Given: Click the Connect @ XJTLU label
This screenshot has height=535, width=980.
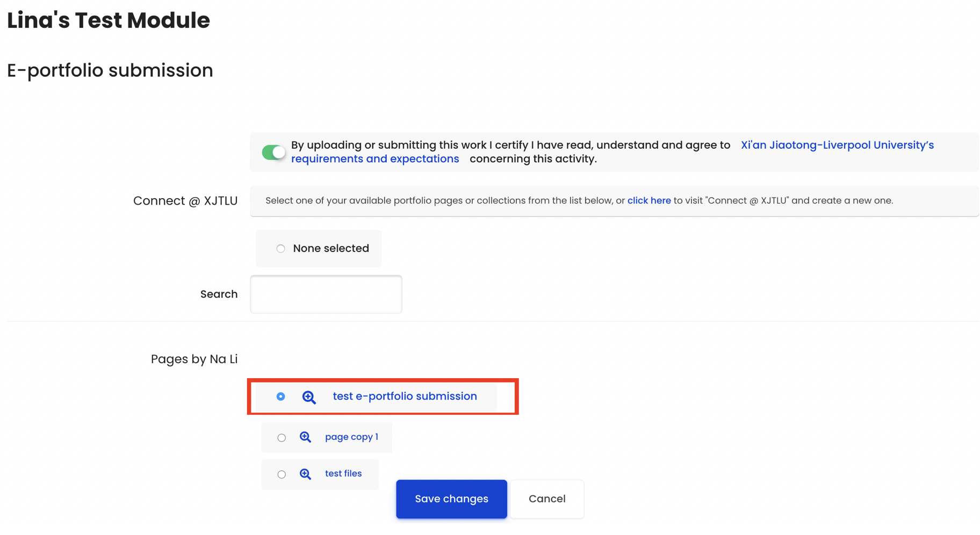Looking at the screenshot, I should 185,201.
